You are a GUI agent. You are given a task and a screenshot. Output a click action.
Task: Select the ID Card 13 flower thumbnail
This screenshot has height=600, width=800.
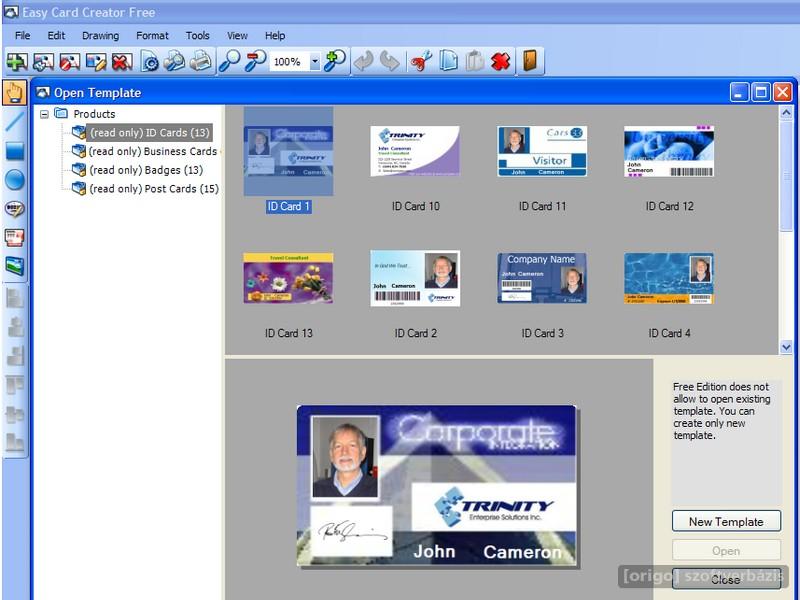(288, 278)
